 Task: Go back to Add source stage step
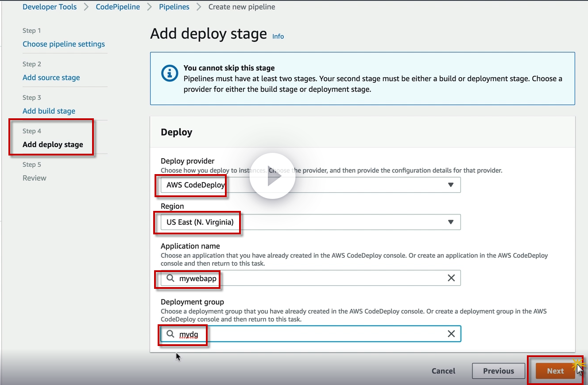pos(51,78)
